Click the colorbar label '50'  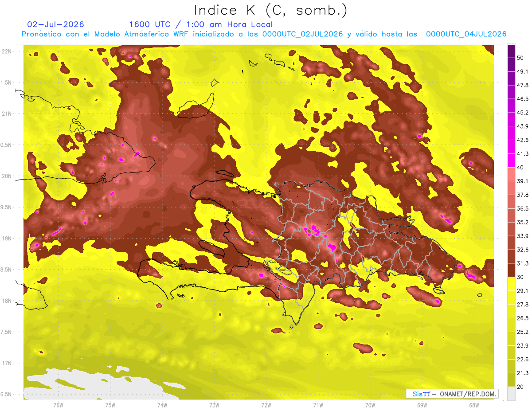(520, 58)
